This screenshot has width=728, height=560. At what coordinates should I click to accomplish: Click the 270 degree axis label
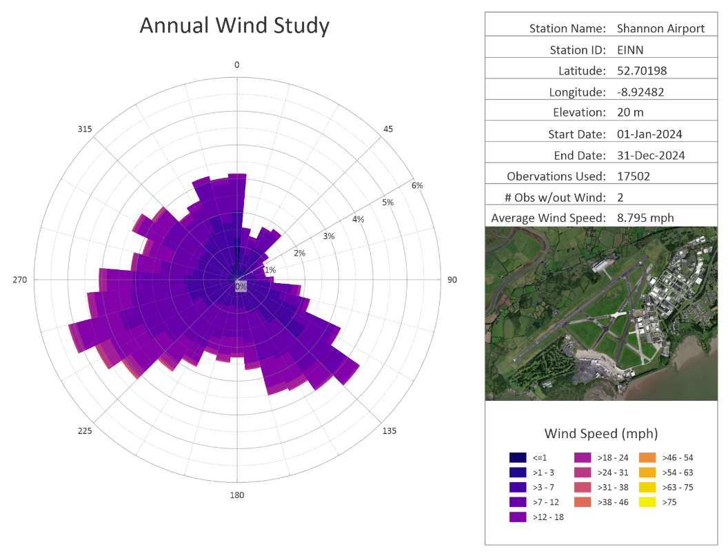pyautogui.click(x=20, y=280)
